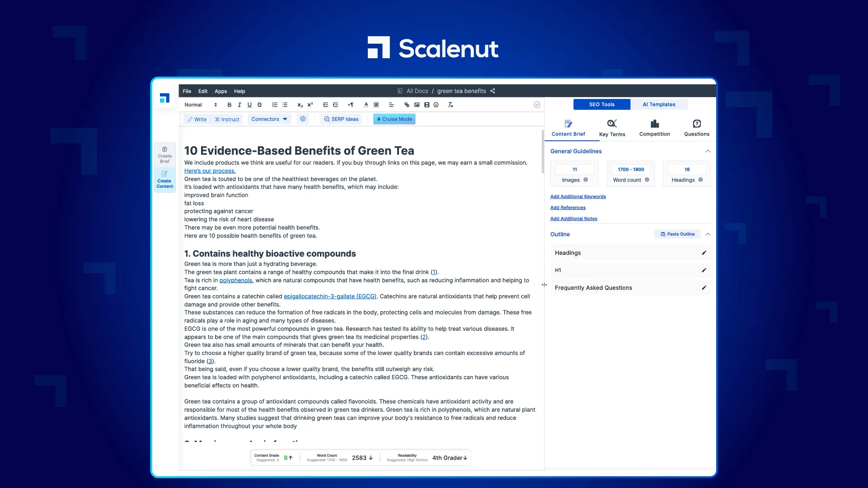Screen dimensions: 868x488
Task: Apply superscript formatting
Action: pos(310,105)
